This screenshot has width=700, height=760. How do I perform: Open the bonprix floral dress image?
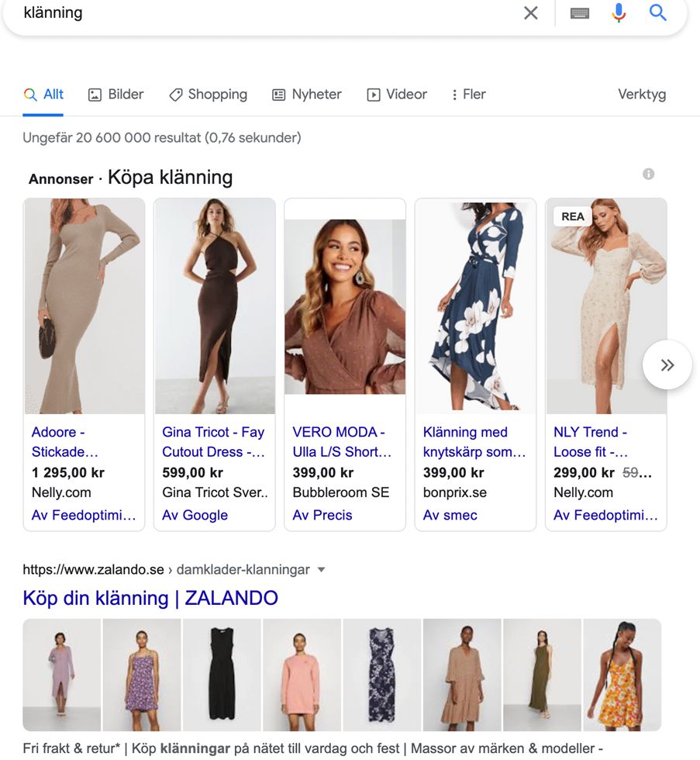pyautogui.click(x=475, y=306)
